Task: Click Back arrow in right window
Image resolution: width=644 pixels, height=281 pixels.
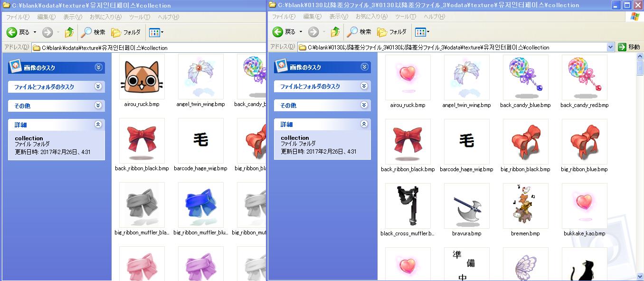Action: coord(278,32)
